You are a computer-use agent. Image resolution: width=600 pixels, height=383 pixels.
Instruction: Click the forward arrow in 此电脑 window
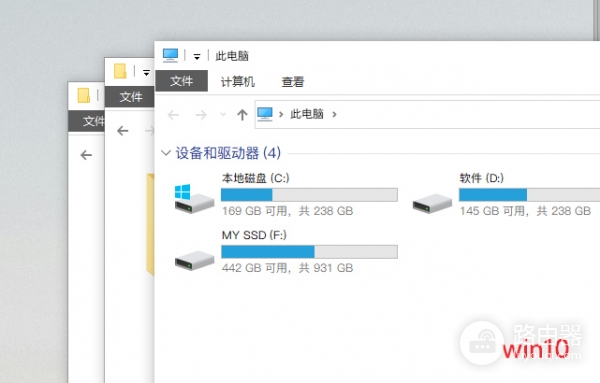coord(201,114)
